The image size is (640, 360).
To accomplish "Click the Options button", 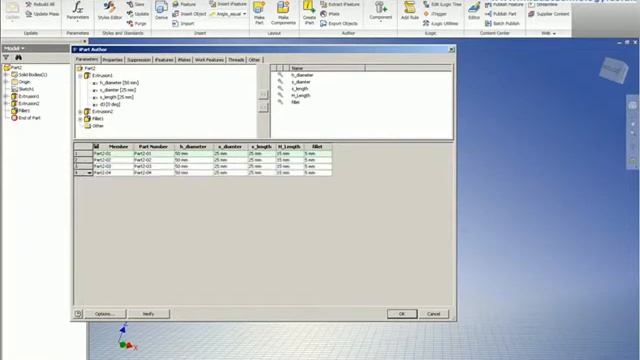I will (105, 314).
